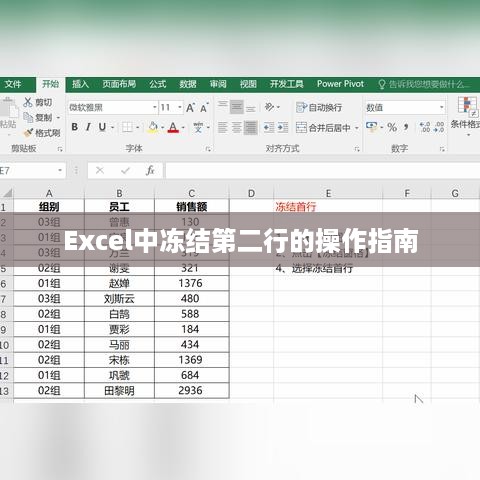This screenshot has height=480, width=480.
Task: Click the Orientation (text angle) icon
Action: pos(269,107)
